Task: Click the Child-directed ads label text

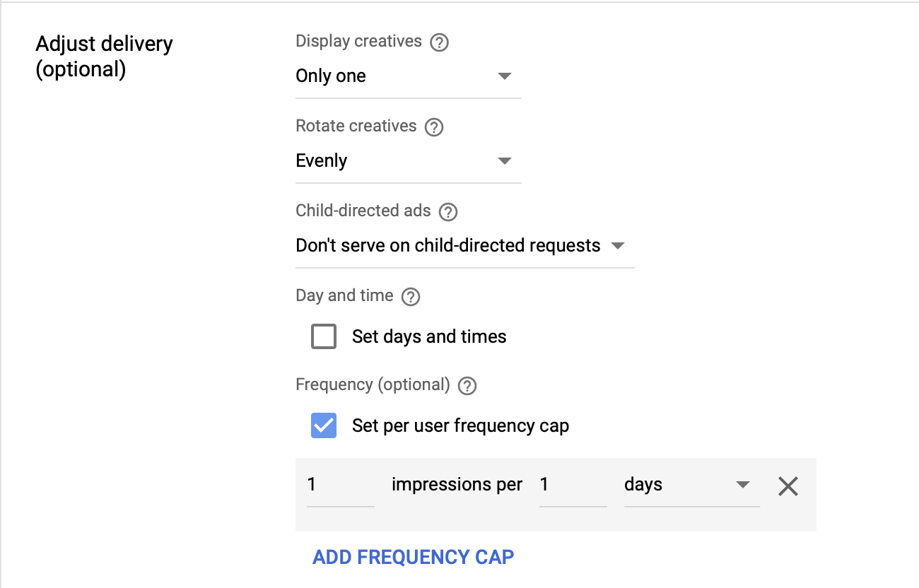Action: coord(363,211)
